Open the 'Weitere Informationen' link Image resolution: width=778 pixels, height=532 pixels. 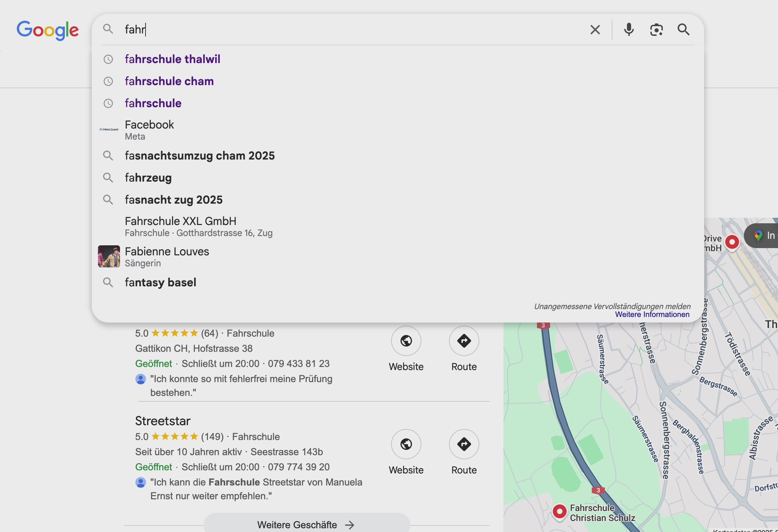coord(652,314)
